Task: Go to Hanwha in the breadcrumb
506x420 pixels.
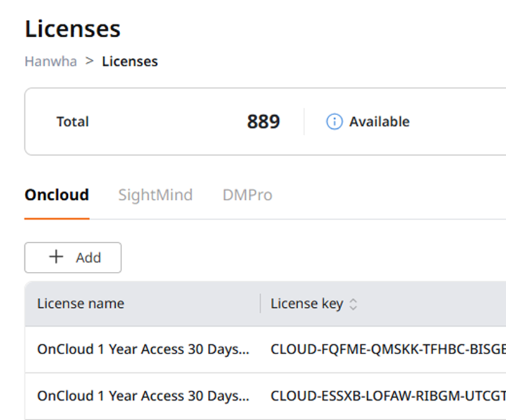Action: click(x=51, y=62)
